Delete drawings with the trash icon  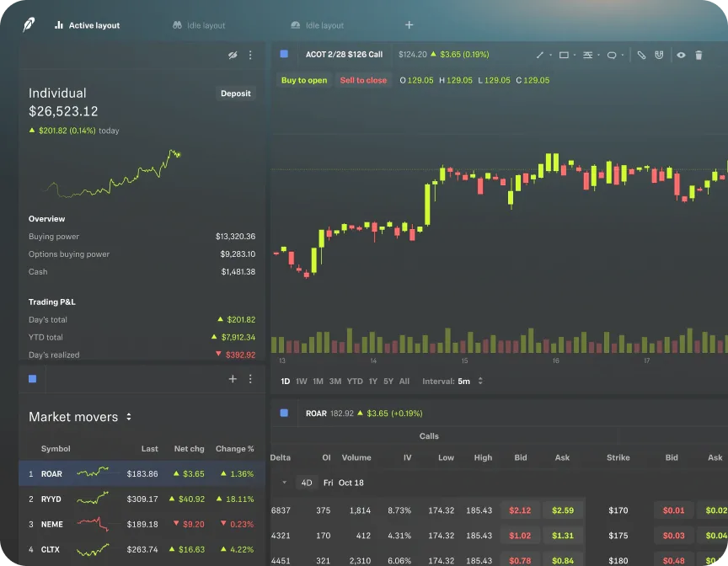(699, 56)
